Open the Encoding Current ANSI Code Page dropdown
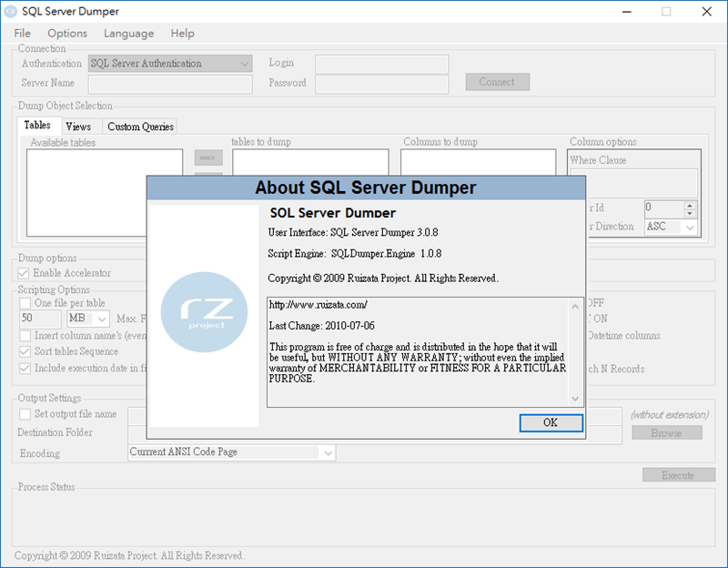The image size is (728, 568). tap(232, 452)
